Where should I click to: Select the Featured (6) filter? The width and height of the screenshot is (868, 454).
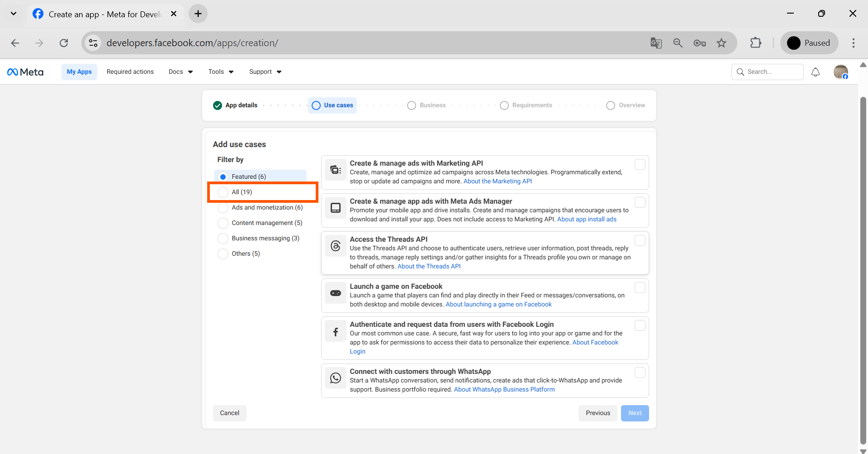(x=260, y=177)
